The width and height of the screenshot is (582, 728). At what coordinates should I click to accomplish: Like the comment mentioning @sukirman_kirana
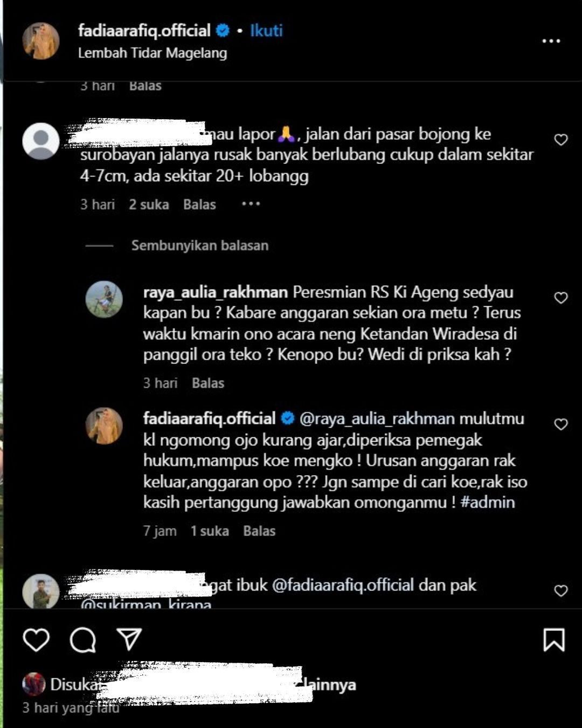(x=561, y=590)
